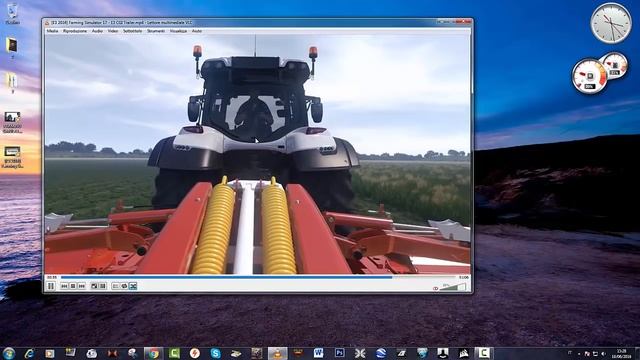Click the VLC cone icon in title bar
Image resolution: width=640 pixels, height=360 pixels.
(x=47, y=23)
